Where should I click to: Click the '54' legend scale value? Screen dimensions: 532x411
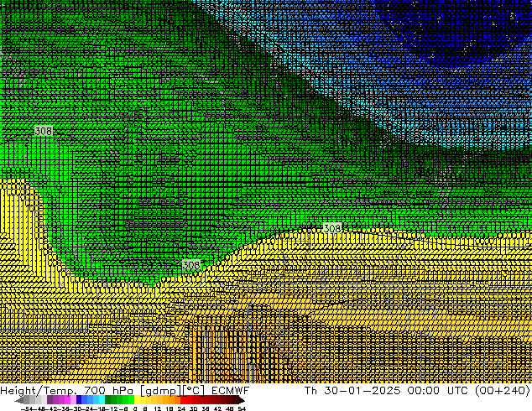[242, 408]
